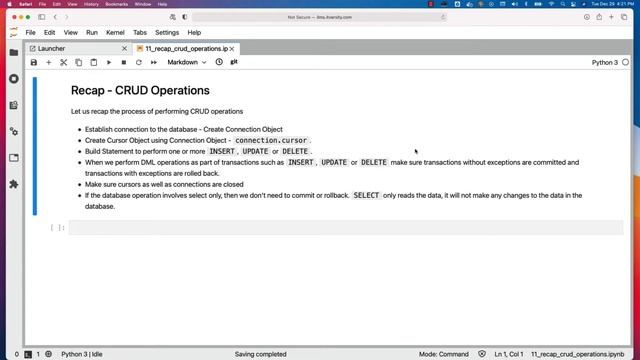This screenshot has height=360, width=640.
Task: Restart the kernel
Action: click(139, 62)
